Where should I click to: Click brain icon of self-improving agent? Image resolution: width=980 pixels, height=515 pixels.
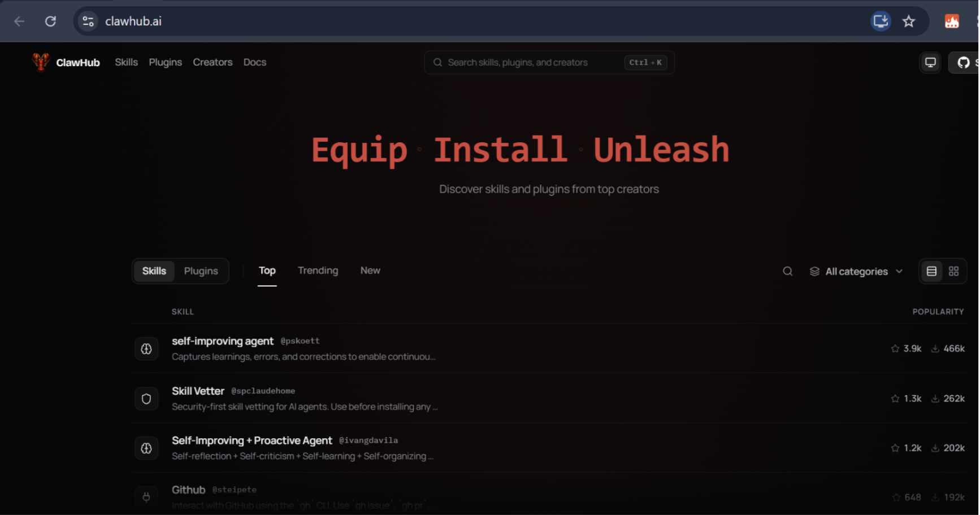pos(146,349)
